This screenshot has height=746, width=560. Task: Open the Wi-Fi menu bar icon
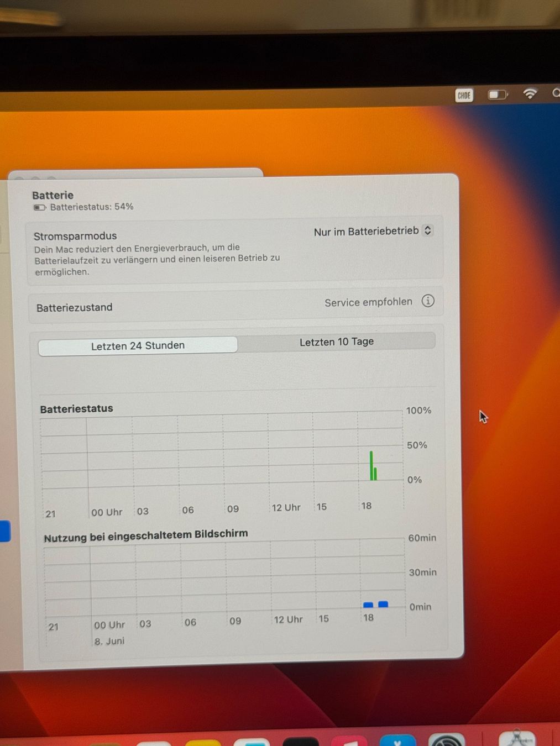coord(530,93)
